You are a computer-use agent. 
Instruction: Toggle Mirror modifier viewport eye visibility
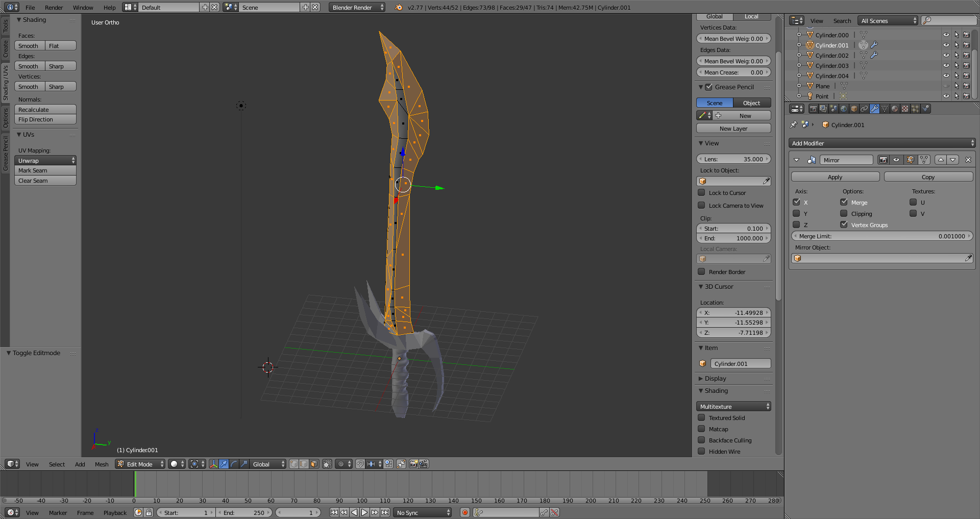[896, 160]
